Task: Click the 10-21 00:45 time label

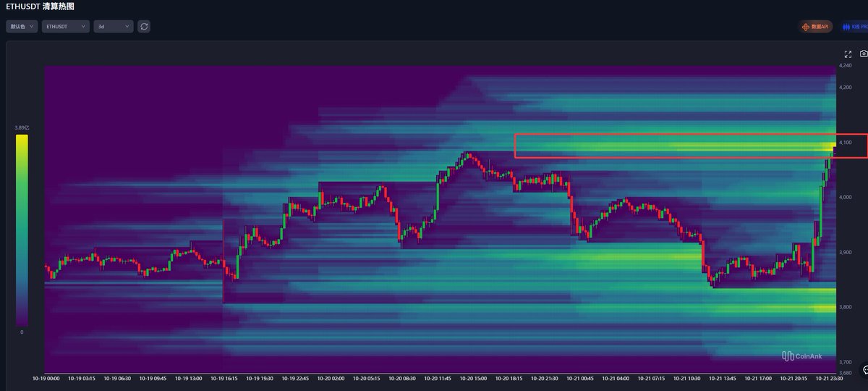Action: tap(581, 378)
